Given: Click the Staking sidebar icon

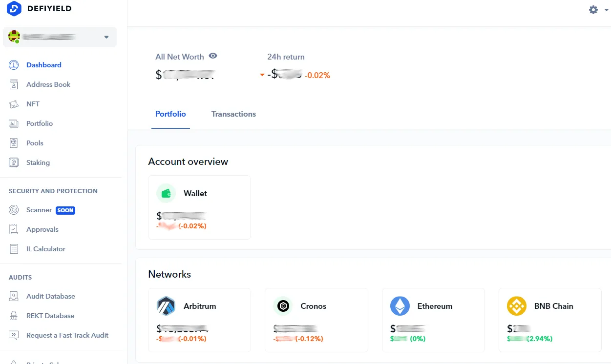Looking at the screenshot, I should pos(14,162).
